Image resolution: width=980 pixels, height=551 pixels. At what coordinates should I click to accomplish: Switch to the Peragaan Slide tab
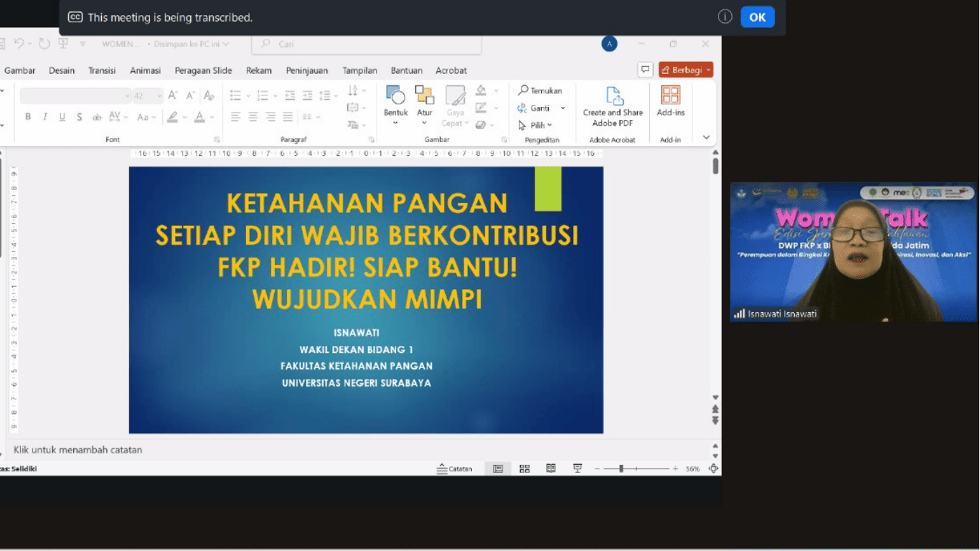(x=203, y=70)
